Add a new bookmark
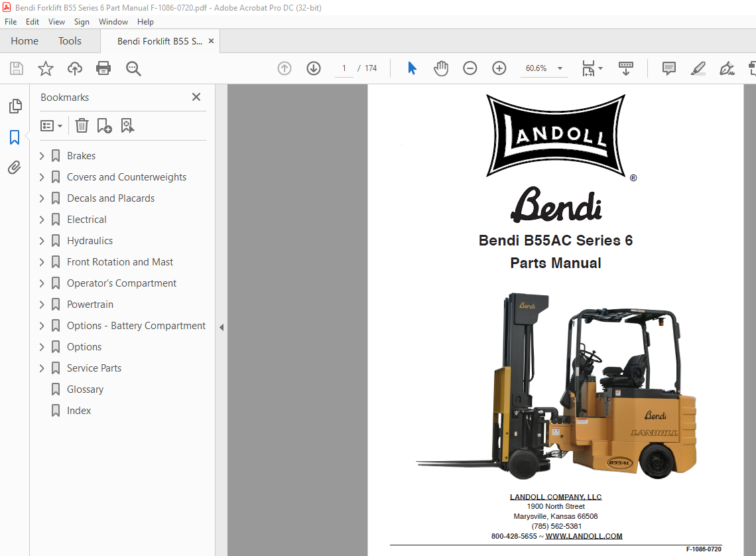 pyautogui.click(x=104, y=126)
